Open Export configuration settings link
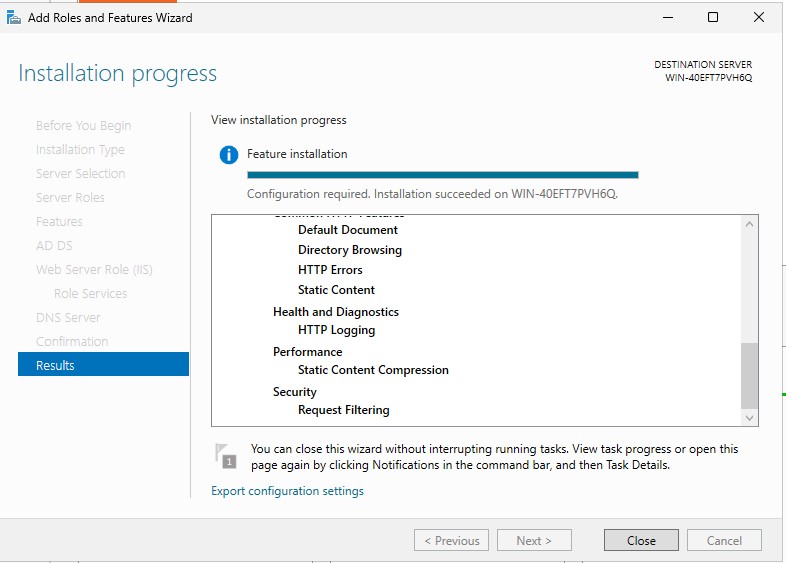 (287, 491)
